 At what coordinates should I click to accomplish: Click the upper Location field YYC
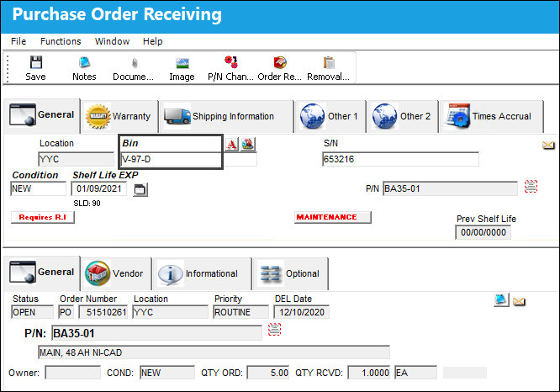click(x=76, y=159)
